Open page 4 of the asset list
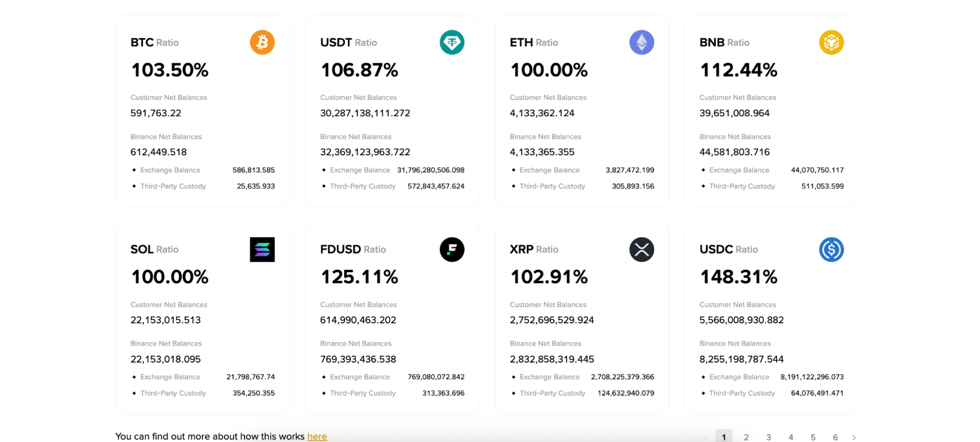Viewport: 980px width, 442px height. pos(791,437)
